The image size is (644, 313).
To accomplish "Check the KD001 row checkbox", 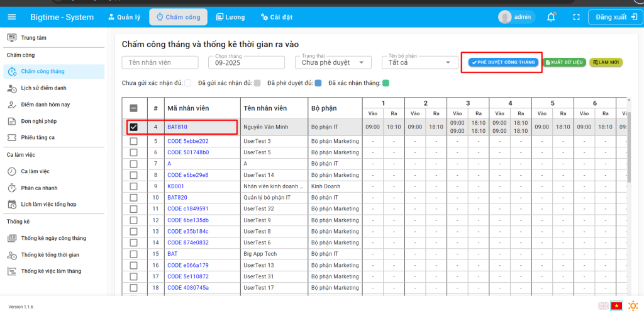I will pyautogui.click(x=133, y=186).
